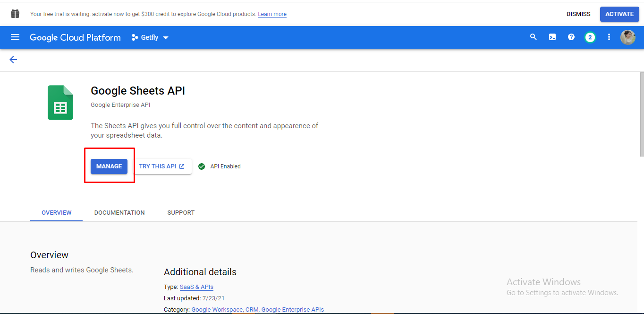The width and height of the screenshot is (644, 314).
Task: Open the Learn more link
Action: pyautogui.click(x=272, y=14)
